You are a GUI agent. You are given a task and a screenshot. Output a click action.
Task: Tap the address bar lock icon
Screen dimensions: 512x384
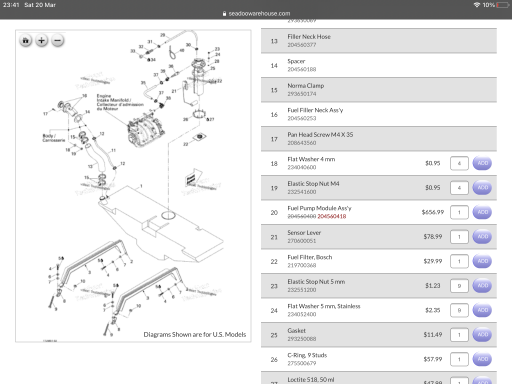[x=224, y=14]
